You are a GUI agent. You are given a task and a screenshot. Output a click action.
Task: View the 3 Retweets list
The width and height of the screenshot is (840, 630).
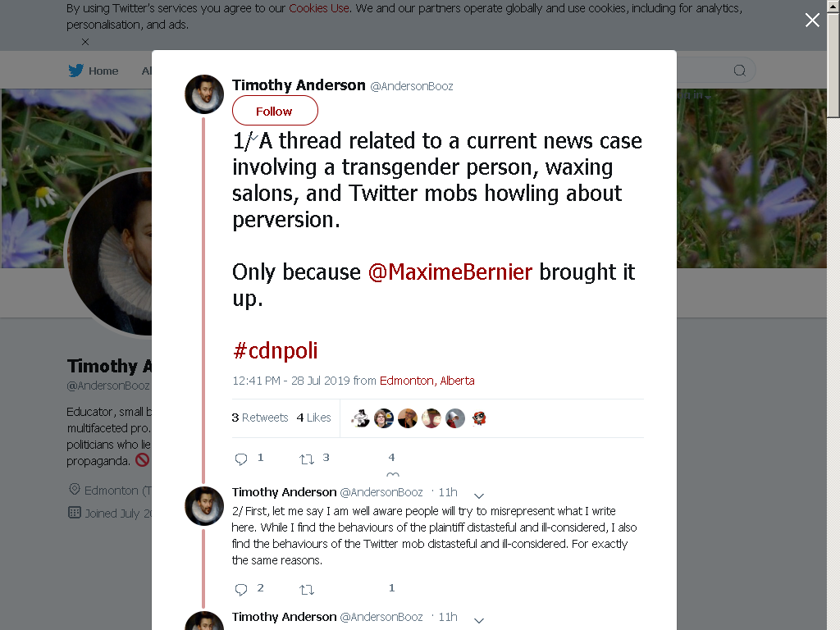click(x=260, y=418)
